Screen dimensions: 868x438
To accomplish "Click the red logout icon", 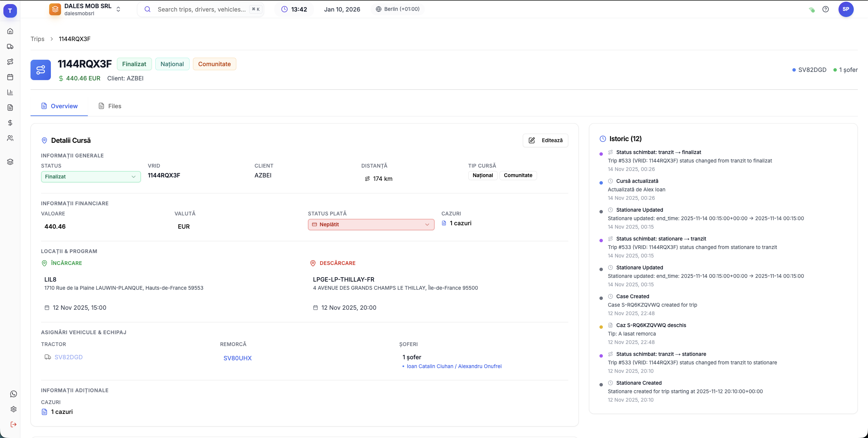I will coord(14,424).
